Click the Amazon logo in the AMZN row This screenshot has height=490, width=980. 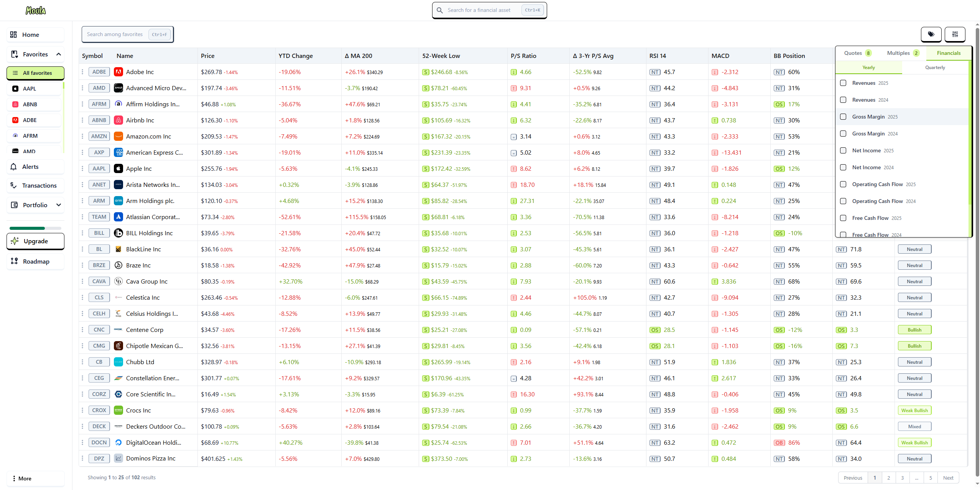coord(118,136)
